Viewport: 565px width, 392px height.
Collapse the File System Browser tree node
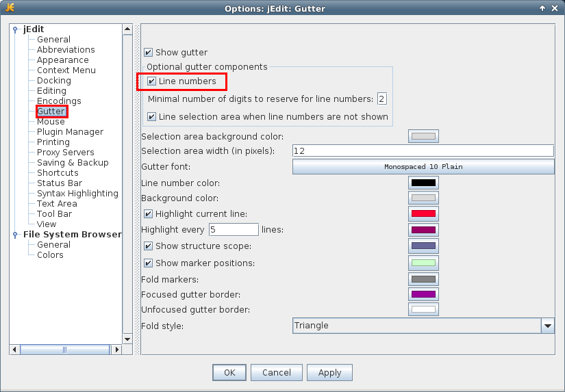[15, 235]
